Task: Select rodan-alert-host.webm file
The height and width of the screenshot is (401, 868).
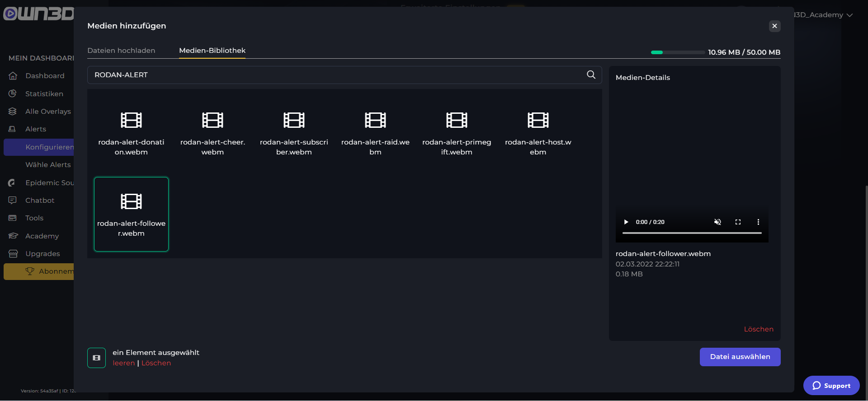Action: click(x=538, y=133)
